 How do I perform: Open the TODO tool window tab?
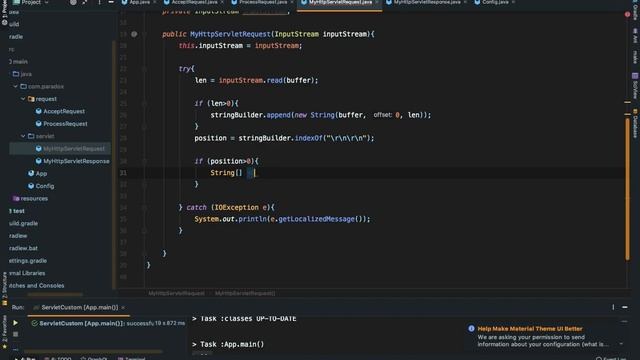coord(58,358)
